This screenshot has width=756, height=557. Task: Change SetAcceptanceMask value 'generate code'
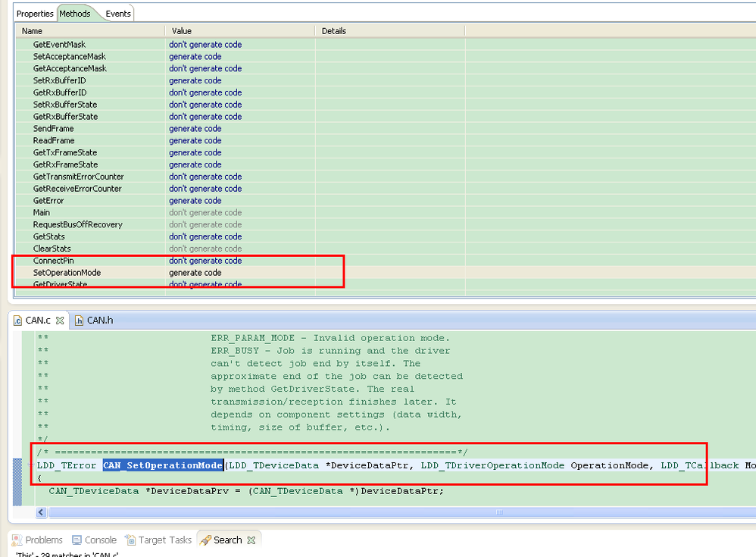coord(195,56)
